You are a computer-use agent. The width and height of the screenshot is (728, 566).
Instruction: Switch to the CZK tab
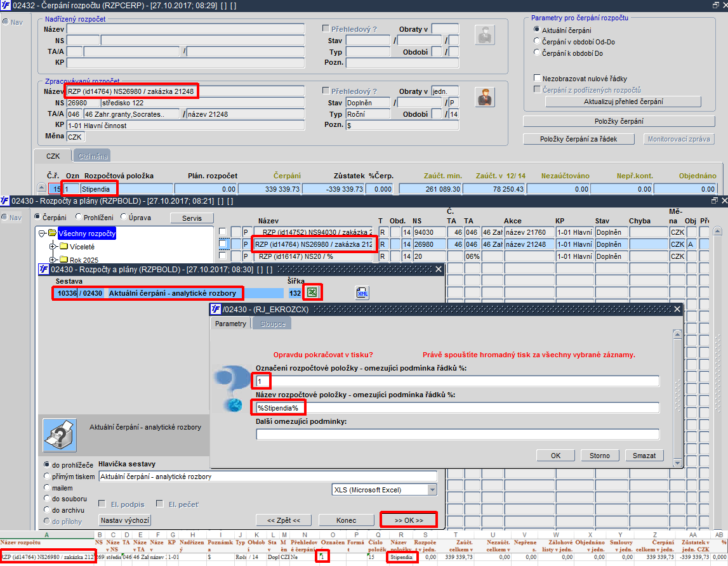[53, 156]
